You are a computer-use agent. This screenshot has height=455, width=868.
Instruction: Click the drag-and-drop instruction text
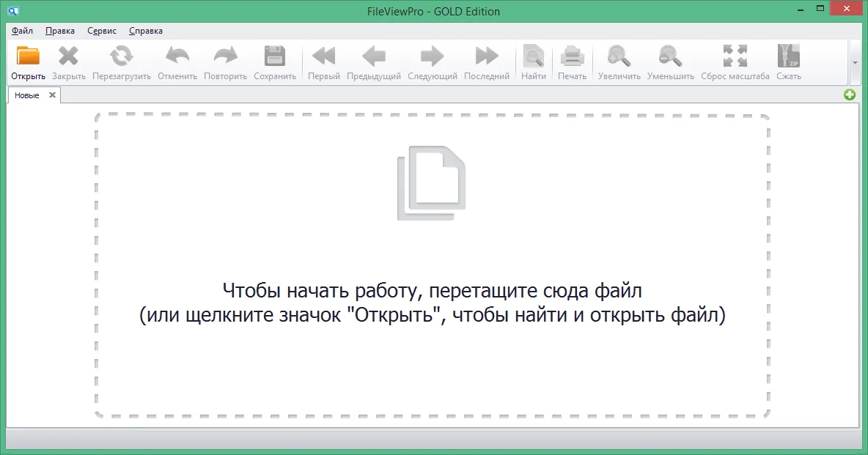(x=433, y=302)
